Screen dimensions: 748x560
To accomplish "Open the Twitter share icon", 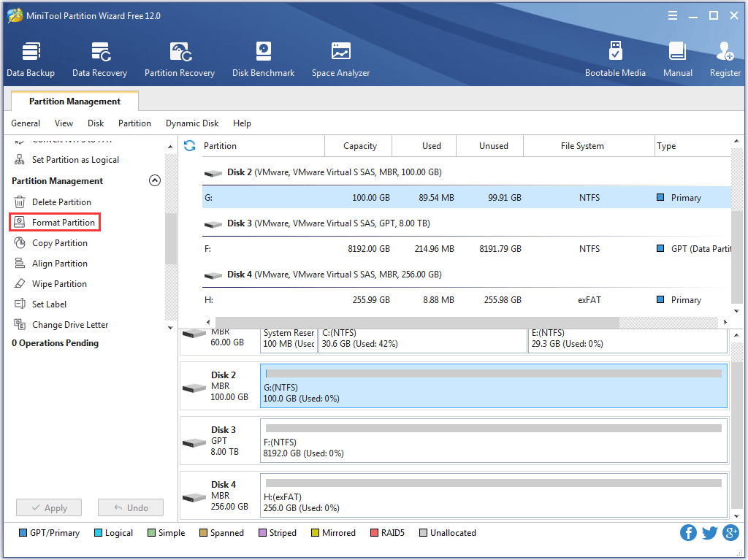I will (x=710, y=532).
